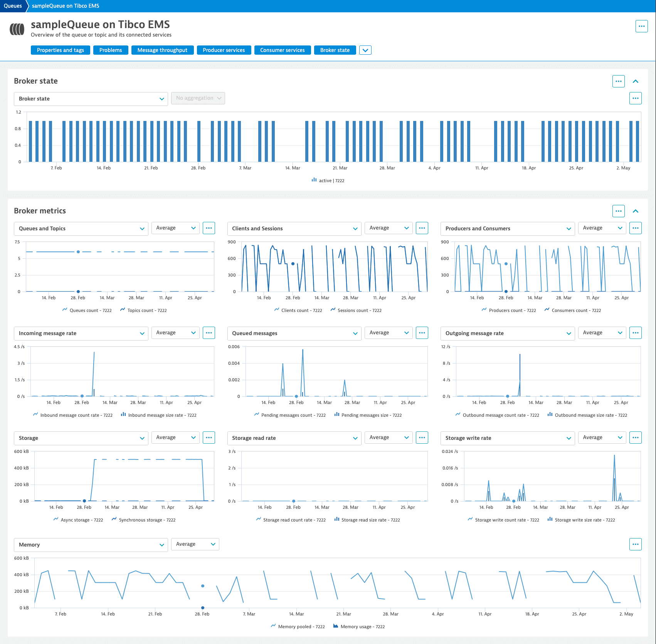Open Outgoing message rate chart options

(636, 333)
